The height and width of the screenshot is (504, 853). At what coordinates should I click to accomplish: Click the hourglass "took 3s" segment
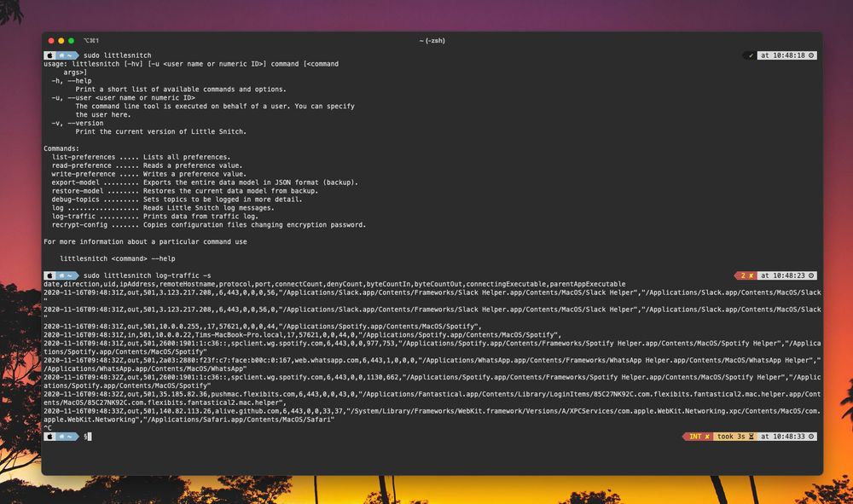tap(734, 437)
